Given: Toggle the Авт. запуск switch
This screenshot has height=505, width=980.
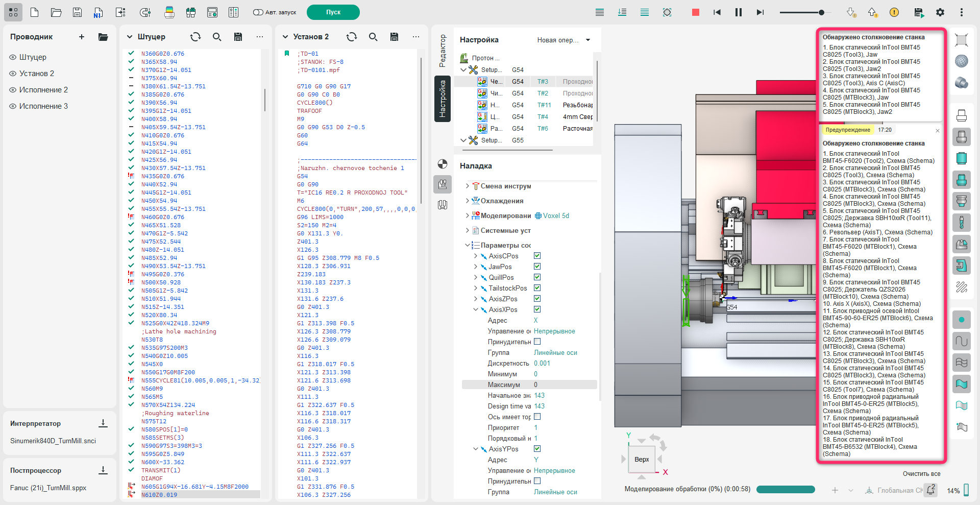Looking at the screenshot, I should [258, 12].
